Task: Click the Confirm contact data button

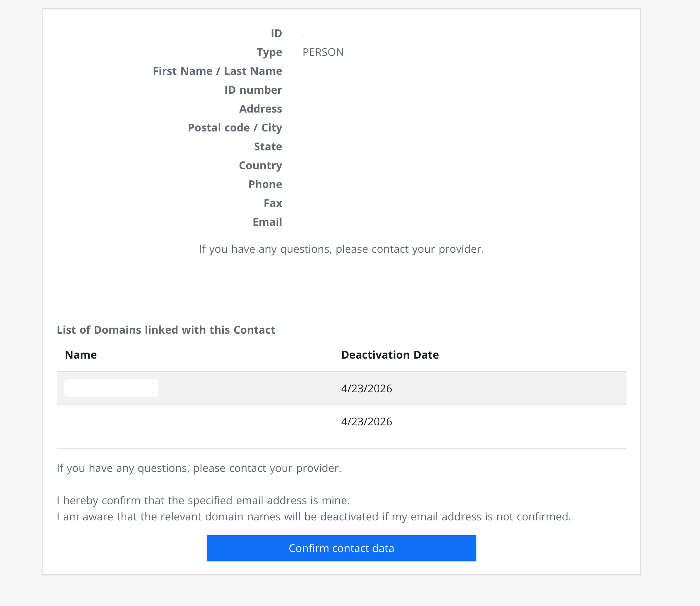Action: tap(341, 548)
